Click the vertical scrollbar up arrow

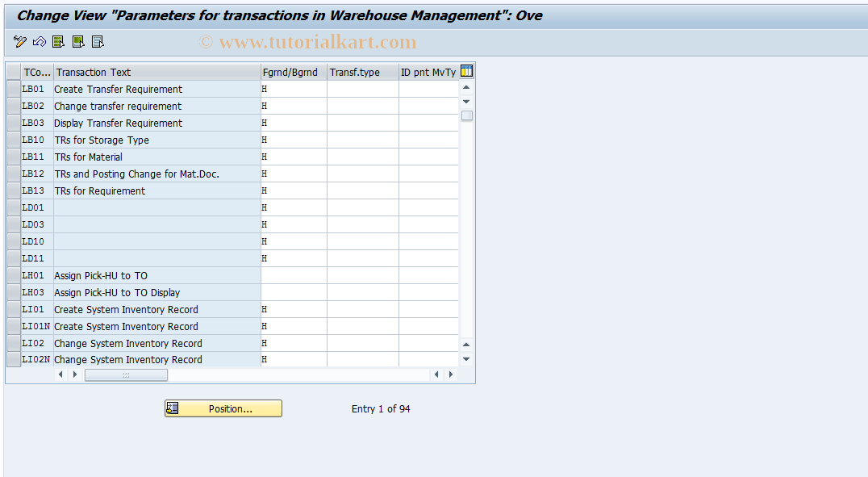(x=466, y=86)
